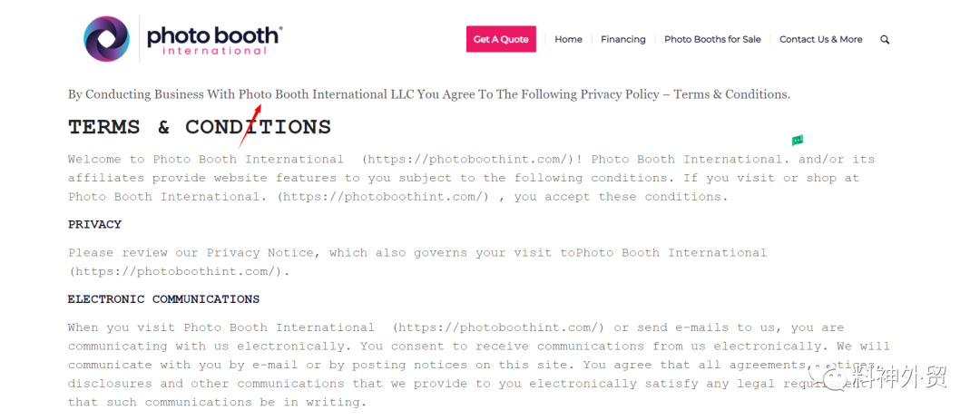Click the small green chat bubble icon
This screenshot has height=420, width=980.
point(797,141)
